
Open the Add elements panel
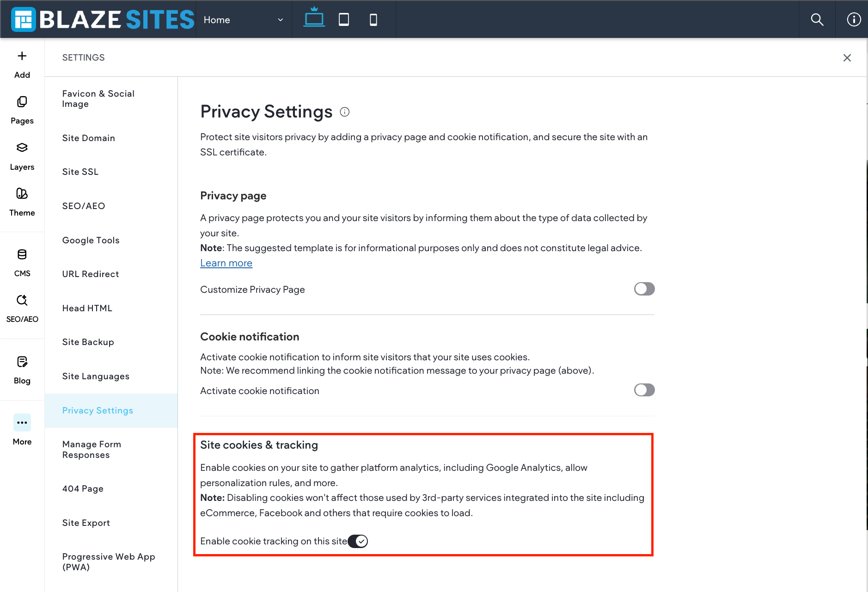click(22, 64)
